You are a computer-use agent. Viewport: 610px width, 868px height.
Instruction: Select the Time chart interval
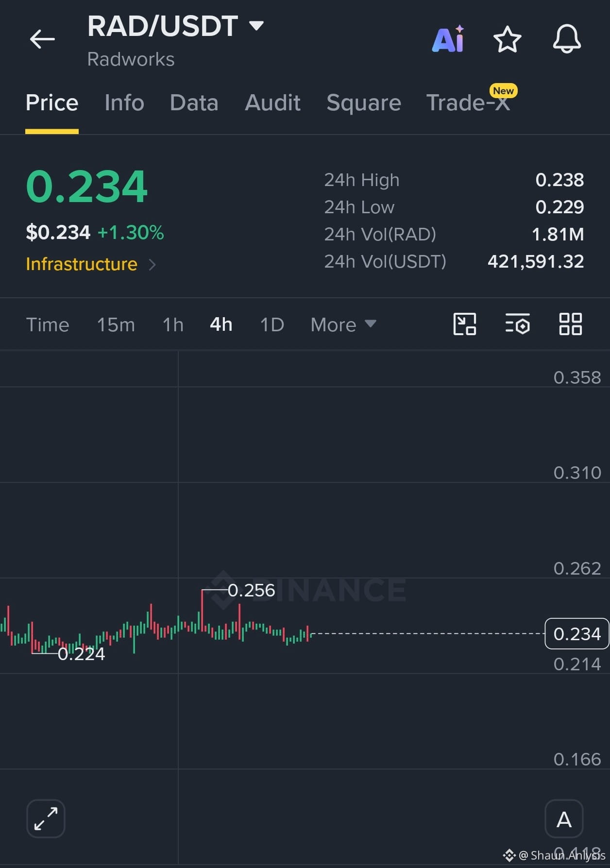[48, 324]
